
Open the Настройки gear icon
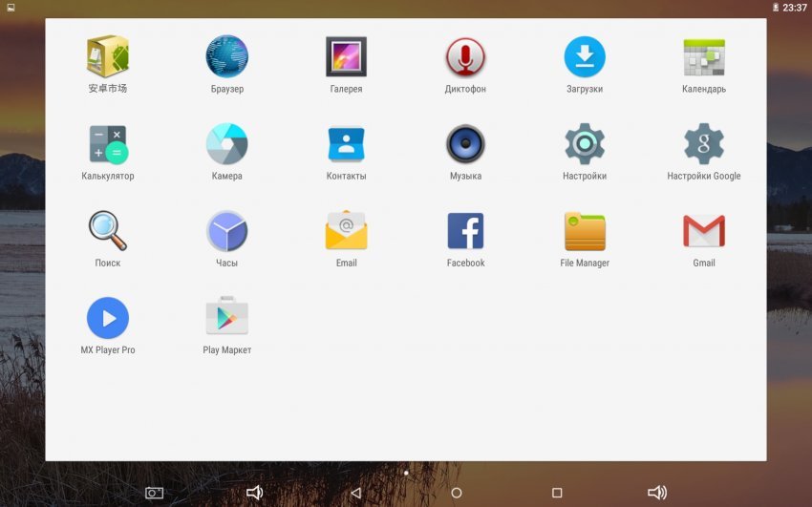pyautogui.click(x=585, y=143)
